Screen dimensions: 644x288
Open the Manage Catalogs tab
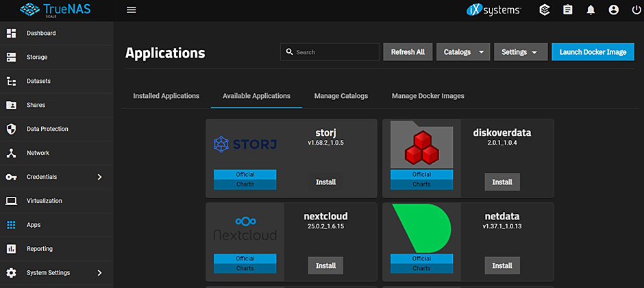[341, 96]
